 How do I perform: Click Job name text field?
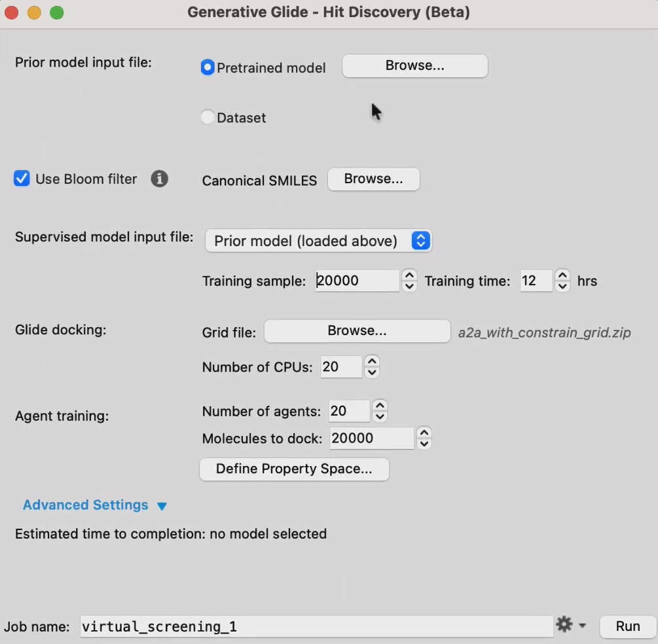pyautogui.click(x=316, y=626)
